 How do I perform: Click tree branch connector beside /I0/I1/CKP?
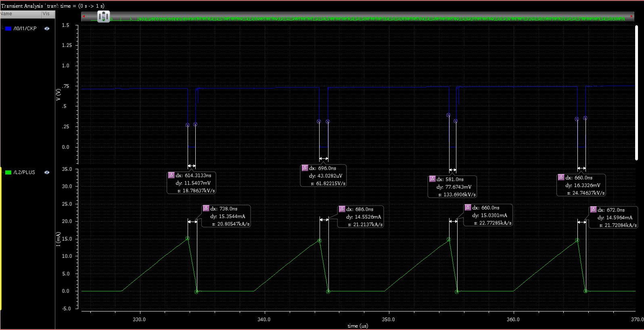click(x=2, y=29)
